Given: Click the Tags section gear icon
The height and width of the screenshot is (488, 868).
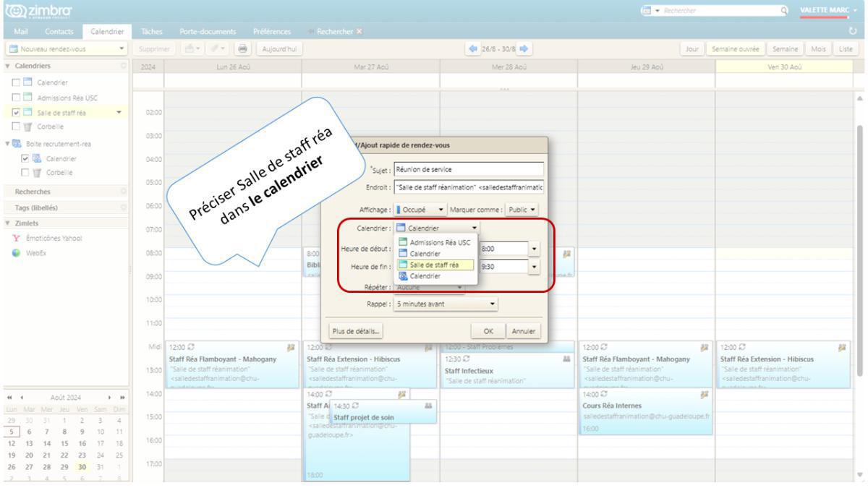Looking at the screenshot, I should 124,207.
